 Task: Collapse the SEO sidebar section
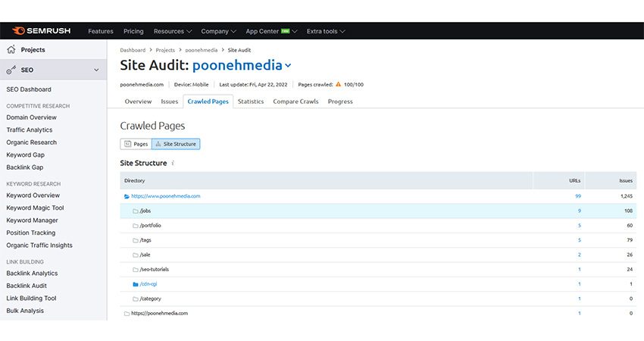coord(96,70)
